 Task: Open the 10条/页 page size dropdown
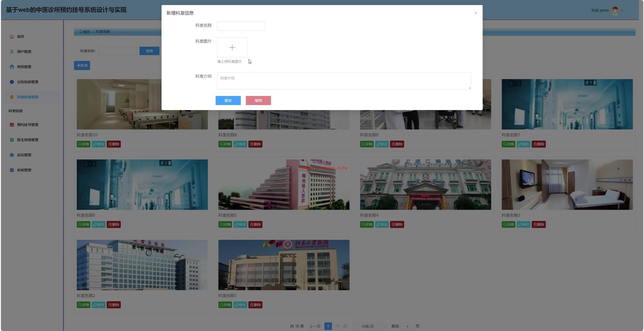point(370,326)
